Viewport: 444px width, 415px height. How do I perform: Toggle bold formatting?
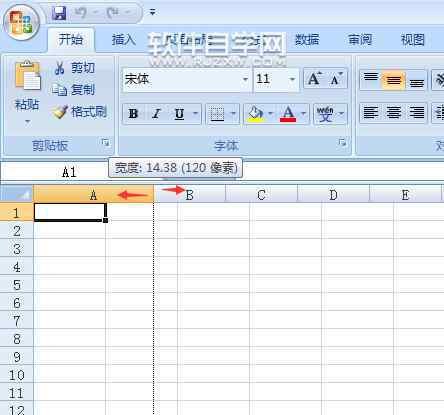[x=133, y=114]
